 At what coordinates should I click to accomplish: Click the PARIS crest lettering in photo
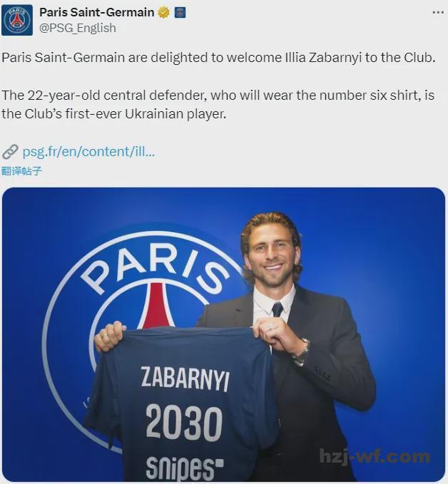[155, 267]
